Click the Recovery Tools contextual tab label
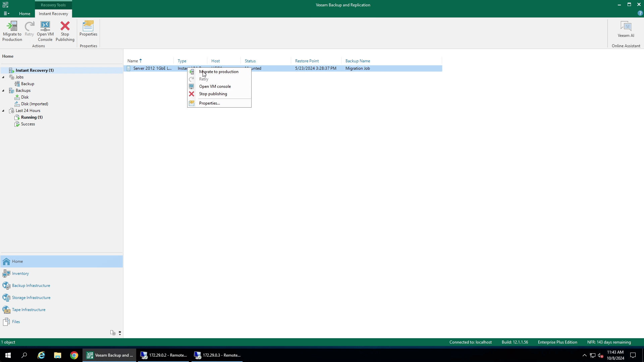644x362 pixels. click(x=53, y=5)
